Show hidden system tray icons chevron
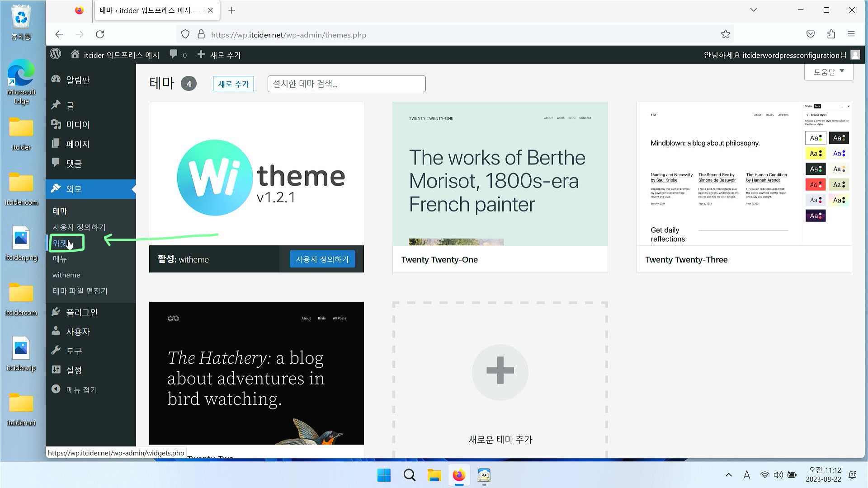The height and width of the screenshot is (488, 868). coord(728,475)
